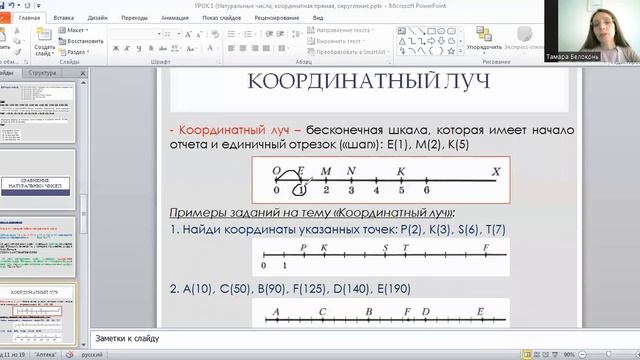
Task: Click the zoom out minus button
Action: point(583,354)
